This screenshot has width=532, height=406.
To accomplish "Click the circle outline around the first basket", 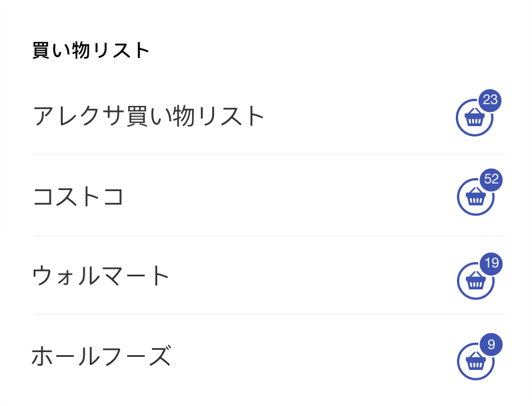I will coord(458,121).
